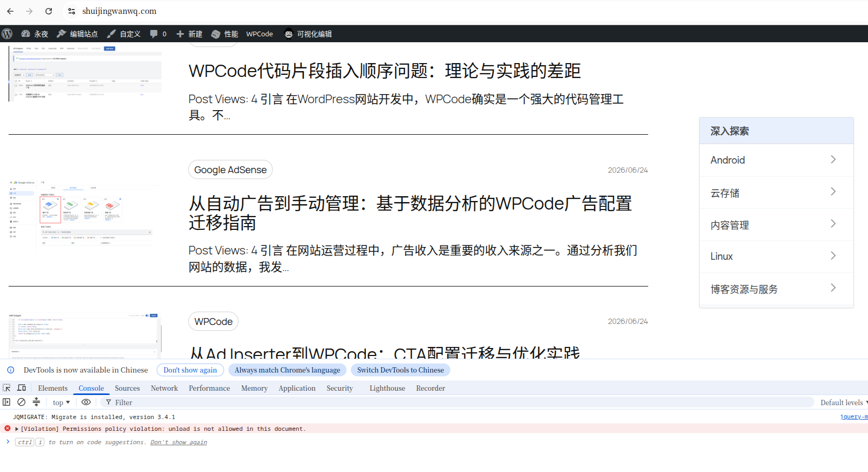Open the comments bubble showing 0
868x472 pixels.
click(x=158, y=34)
